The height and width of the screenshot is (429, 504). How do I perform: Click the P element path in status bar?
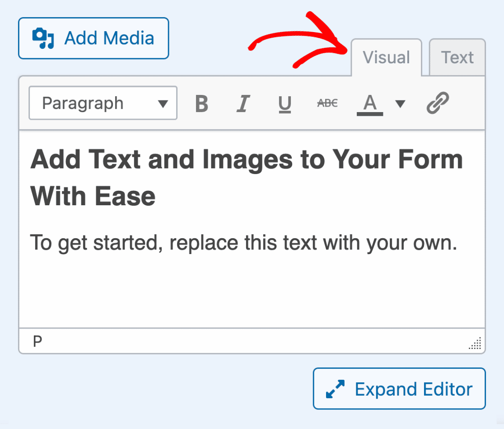point(37,341)
